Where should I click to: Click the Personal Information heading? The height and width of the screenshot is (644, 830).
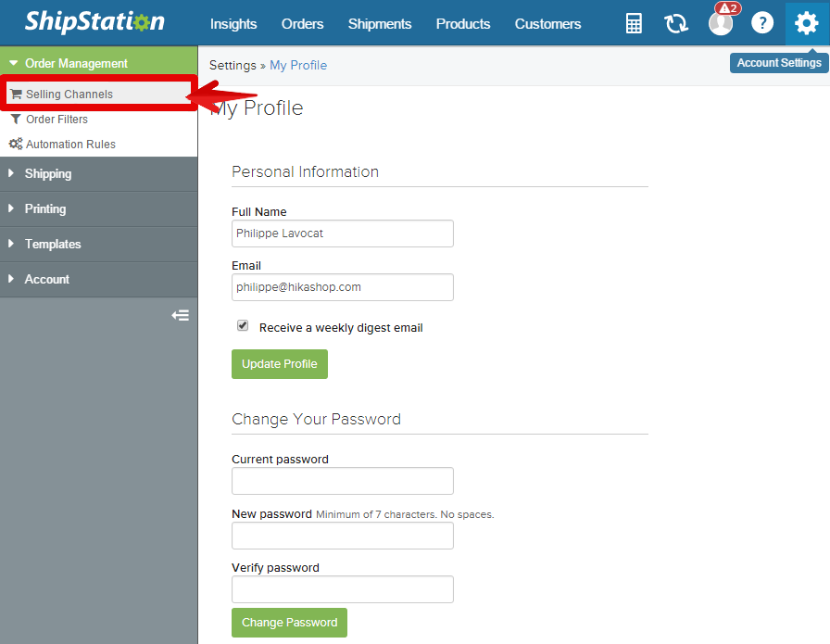(x=305, y=171)
